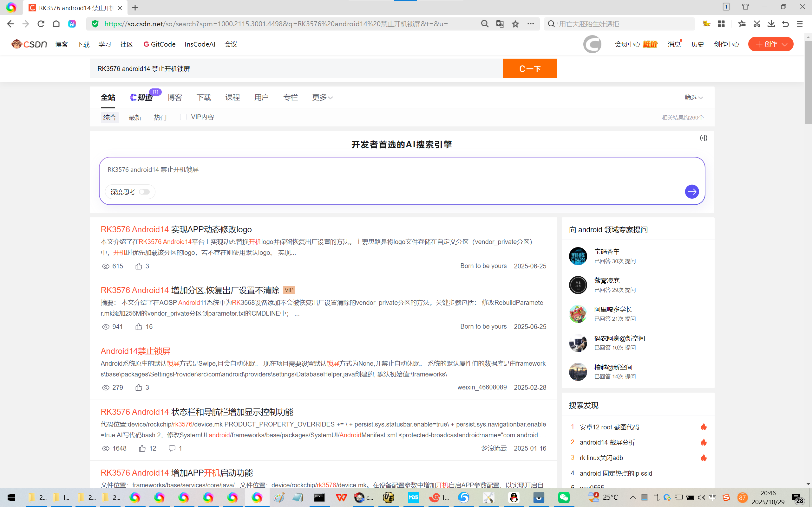Image resolution: width=812 pixels, height=507 pixels.
Task: Enable the 深度思考 toggle switch
Action: click(x=144, y=192)
